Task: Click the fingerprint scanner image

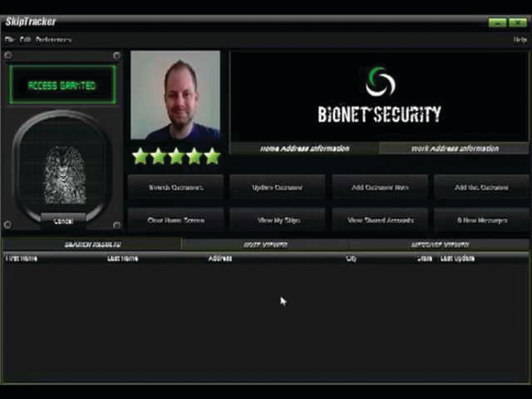Action: coord(63,173)
